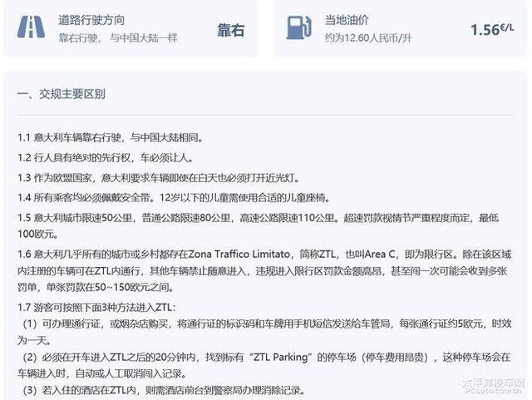Click the fuel pump icon
The height and width of the screenshot is (400, 532).
click(x=298, y=27)
